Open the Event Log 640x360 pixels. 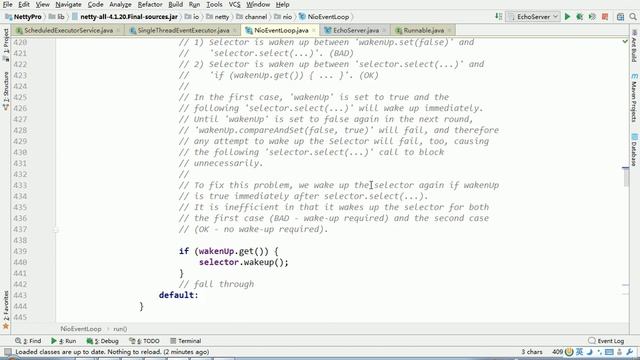[607, 341]
